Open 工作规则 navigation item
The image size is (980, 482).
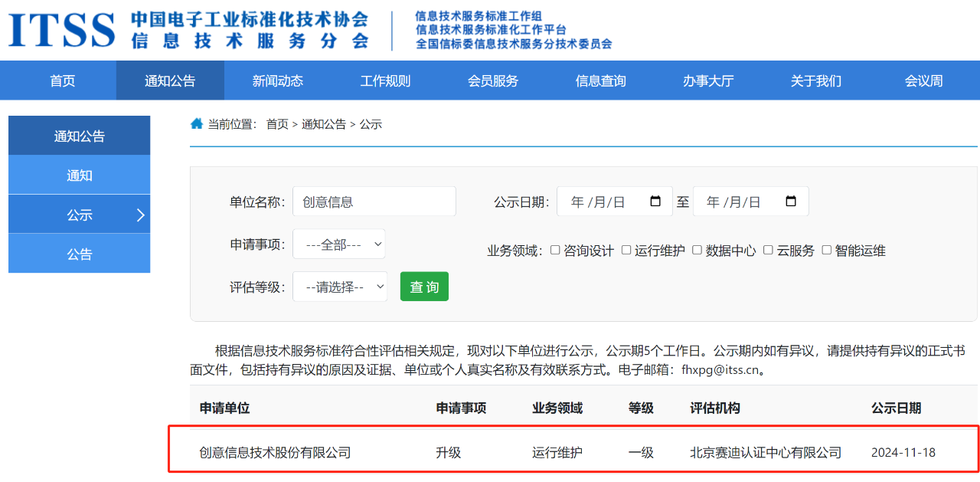pos(385,80)
